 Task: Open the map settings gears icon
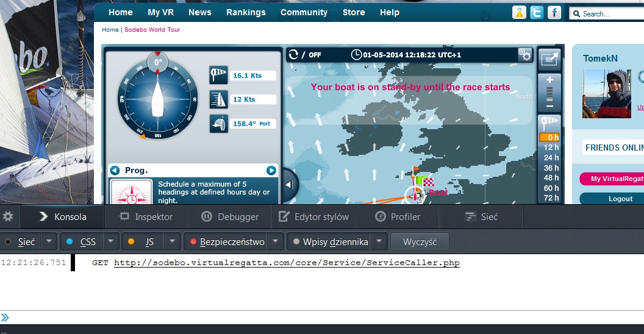[x=525, y=55]
